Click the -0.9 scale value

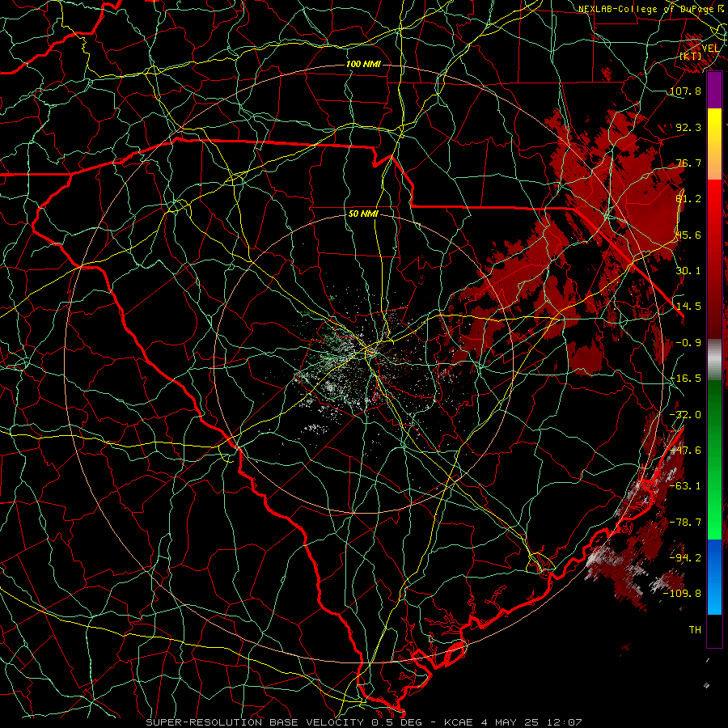[688, 343]
